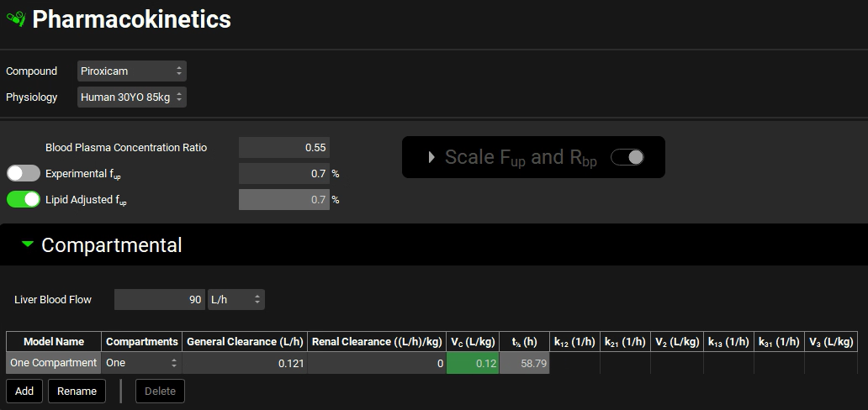Select the green Vc cell value 0.12
The height and width of the screenshot is (410, 868).
click(x=473, y=363)
